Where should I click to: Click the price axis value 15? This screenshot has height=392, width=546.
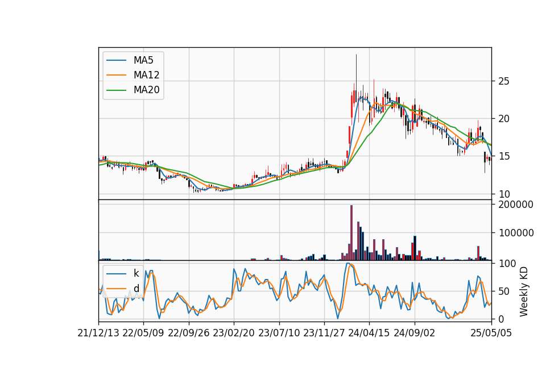[504, 157]
